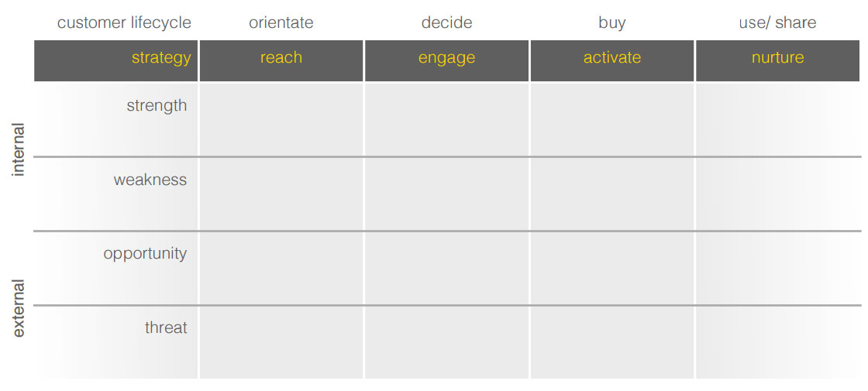The height and width of the screenshot is (391, 868).
Task: Click the 'buy' lifecycle label
Action: tap(612, 22)
